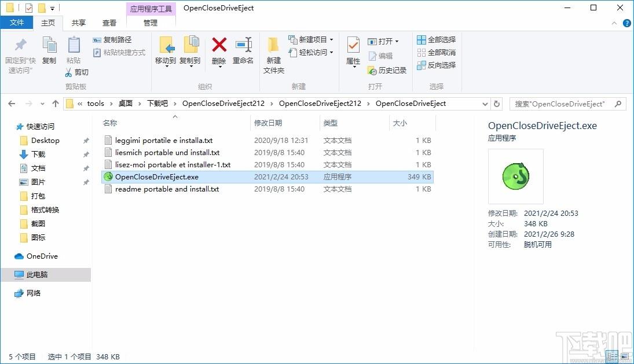Click the red Delete X icon

tap(219, 45)
